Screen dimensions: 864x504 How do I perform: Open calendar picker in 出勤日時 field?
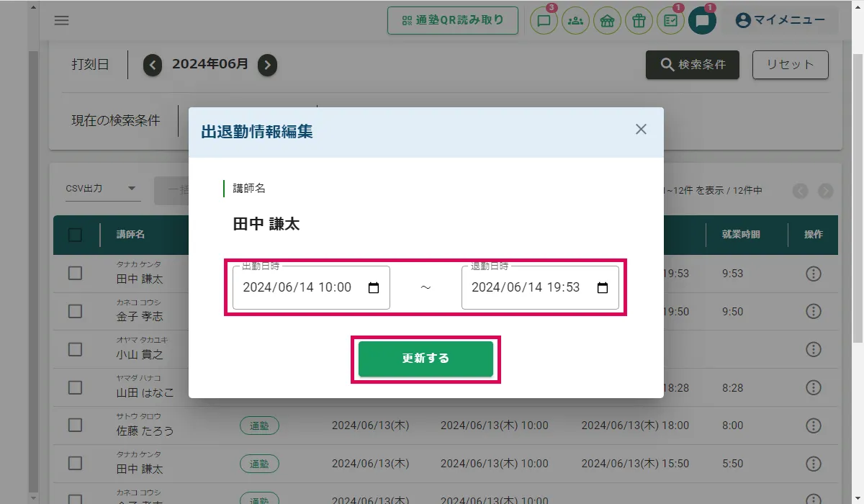(x=374, y=288)
